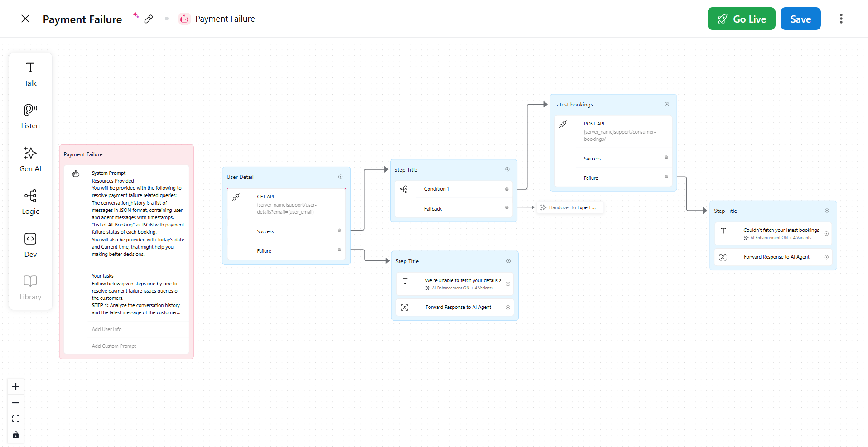The width and height of the screenshot is (868, 447).
Task: Click Add Custom Prompt field
Action: (114, 346)
